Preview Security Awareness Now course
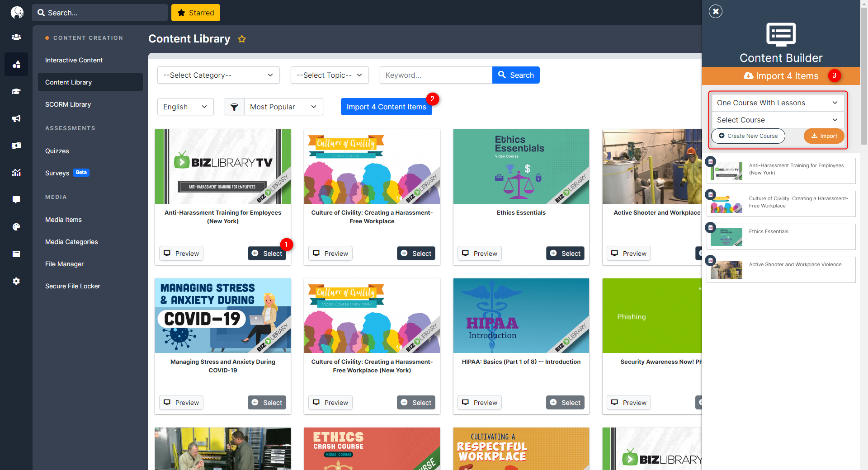The image size is (868, 470). pyautogui.click(x=629, y=403)
